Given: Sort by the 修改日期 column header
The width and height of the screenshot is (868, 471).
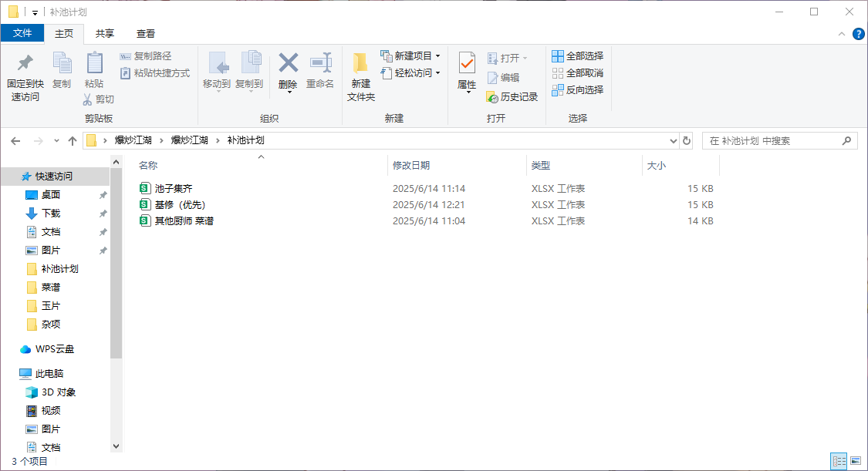Looking at the screenshot, I should [x=411, y=166].
